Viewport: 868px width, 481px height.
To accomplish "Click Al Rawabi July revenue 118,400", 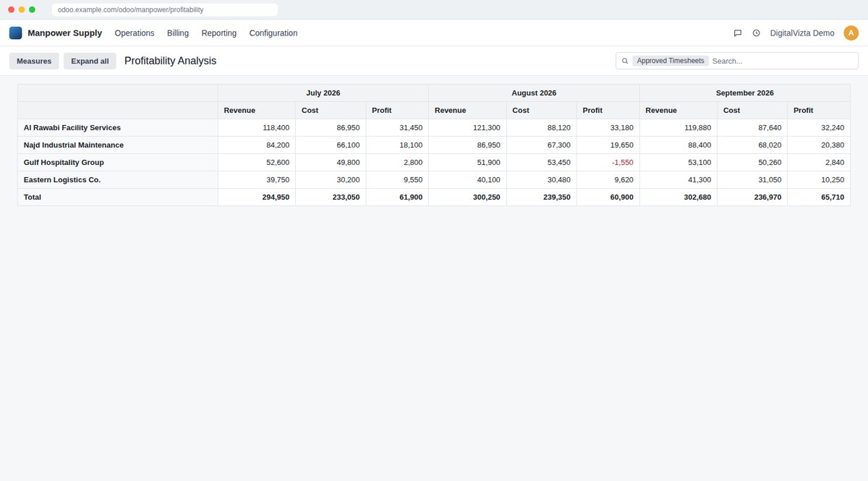I will click(257, 127).
